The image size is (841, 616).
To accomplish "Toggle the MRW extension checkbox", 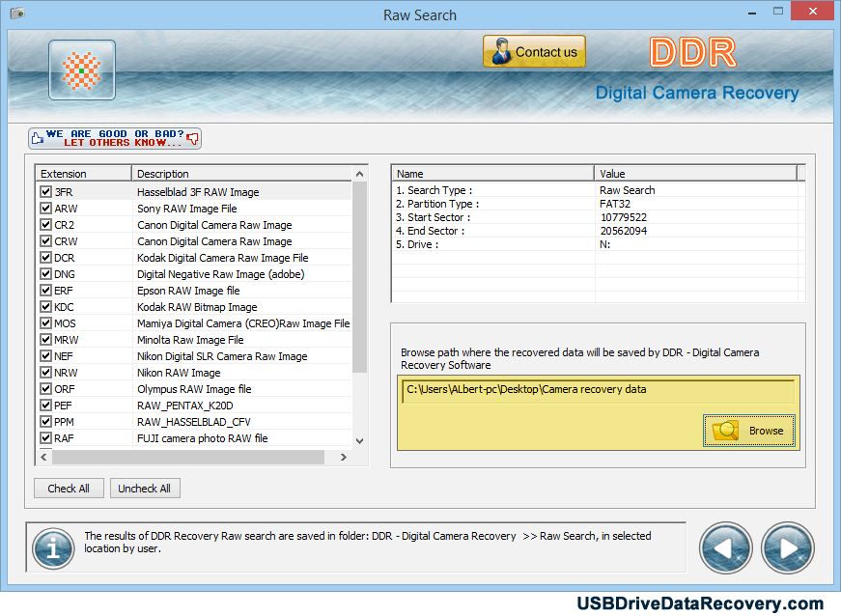I will pos(45,339).
